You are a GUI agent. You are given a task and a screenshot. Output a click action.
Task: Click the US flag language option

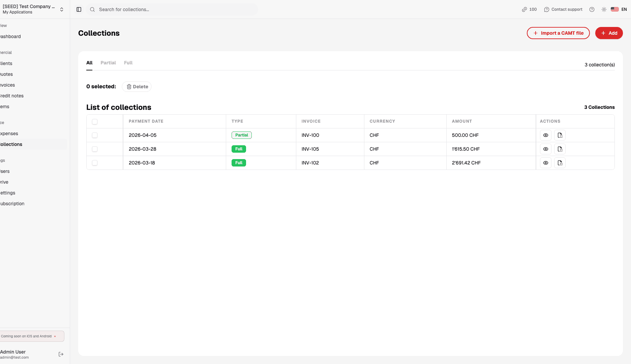pyautogui.click(x=614, y=9)
